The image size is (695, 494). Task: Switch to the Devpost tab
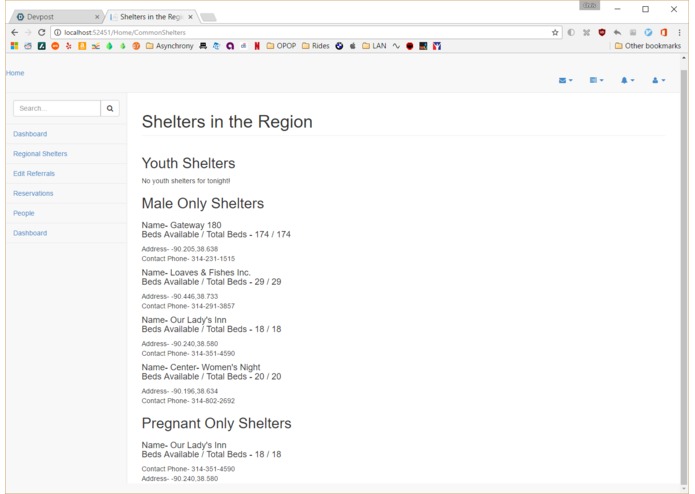(x=55, y=17)
